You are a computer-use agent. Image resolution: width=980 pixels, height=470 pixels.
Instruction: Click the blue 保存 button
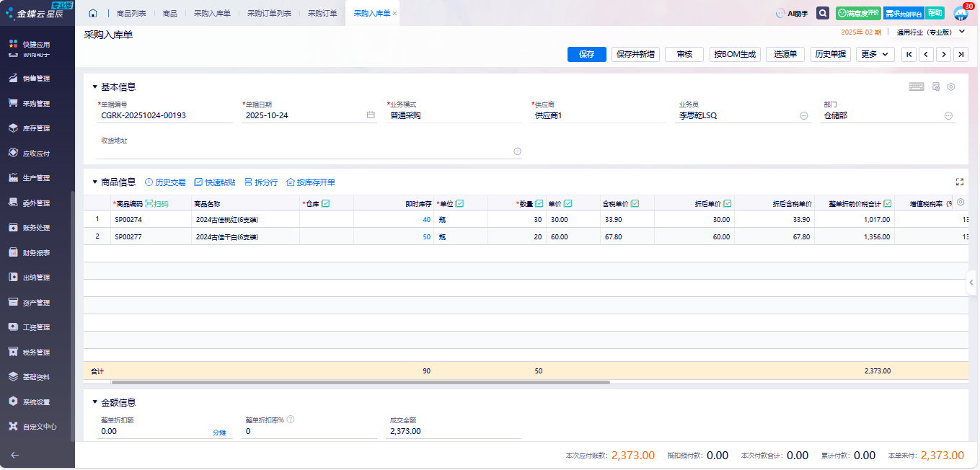coord(586,54)
